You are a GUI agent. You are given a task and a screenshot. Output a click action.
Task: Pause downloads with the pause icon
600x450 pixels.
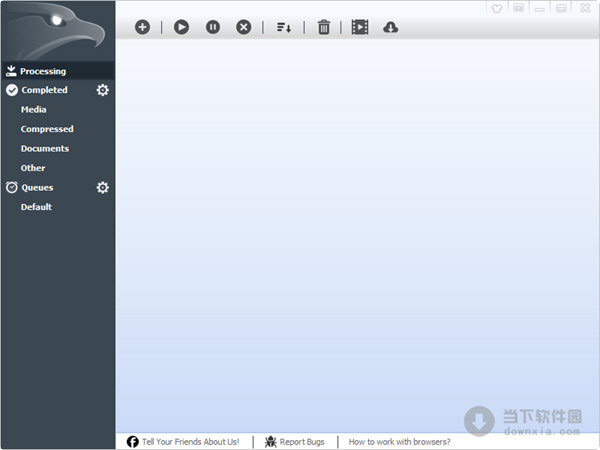(x=213, y=27)
